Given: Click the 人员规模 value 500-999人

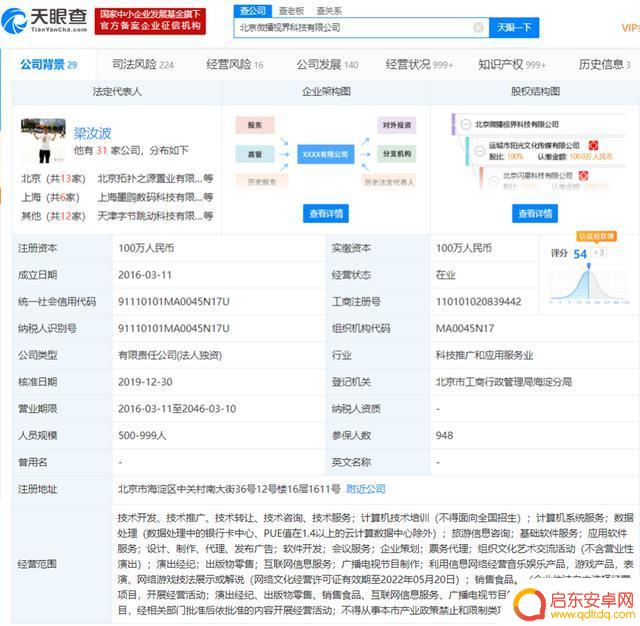Looking at the screenshot, I should [x=142, y=435].
